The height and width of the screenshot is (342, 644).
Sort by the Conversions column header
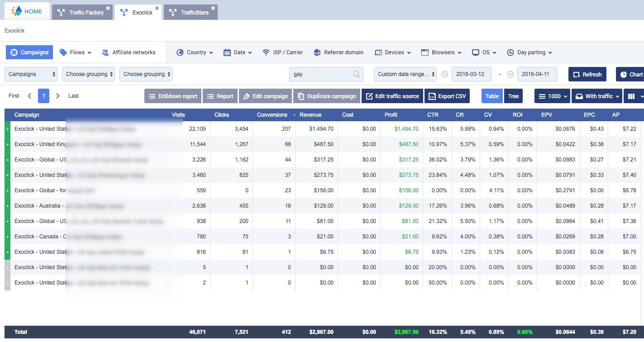(272, 115)
